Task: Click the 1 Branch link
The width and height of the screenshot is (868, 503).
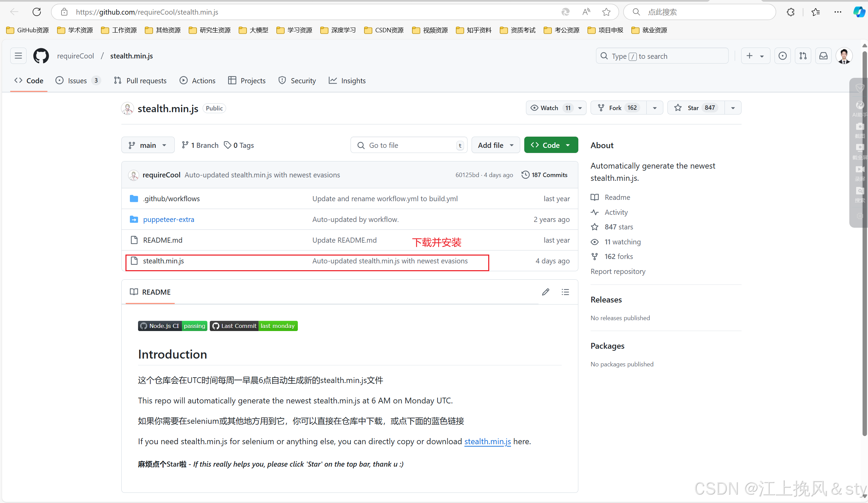Action: click(x=200, y=145)
